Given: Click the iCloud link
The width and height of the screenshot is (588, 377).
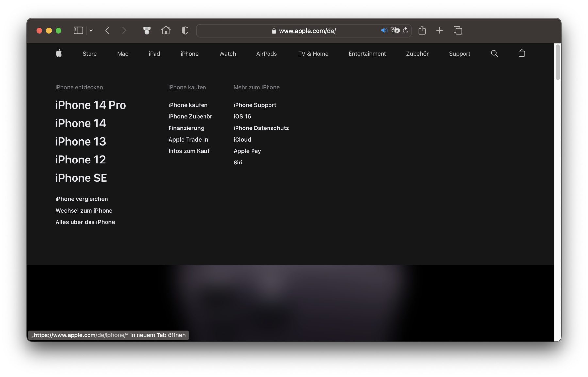Looking at the screenshot, I should [242, 140].
